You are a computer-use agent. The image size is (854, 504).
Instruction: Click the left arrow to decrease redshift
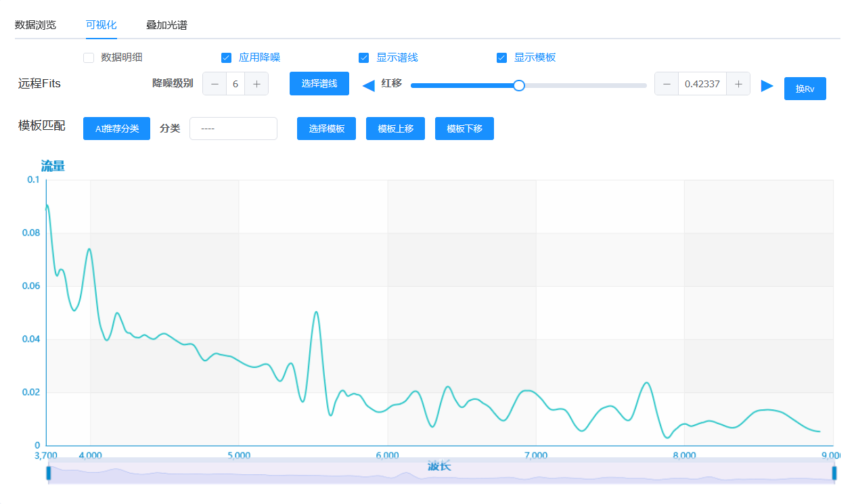coord(369,85)
